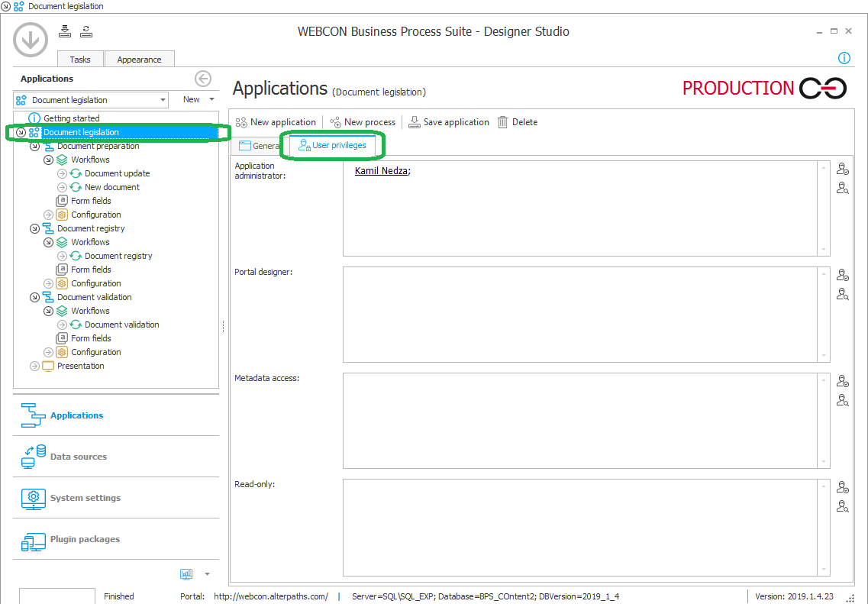Screen dimensions: 868x604
Task: Open the info icon at top right
Action: pyautogui.click(x=844, y=57)
